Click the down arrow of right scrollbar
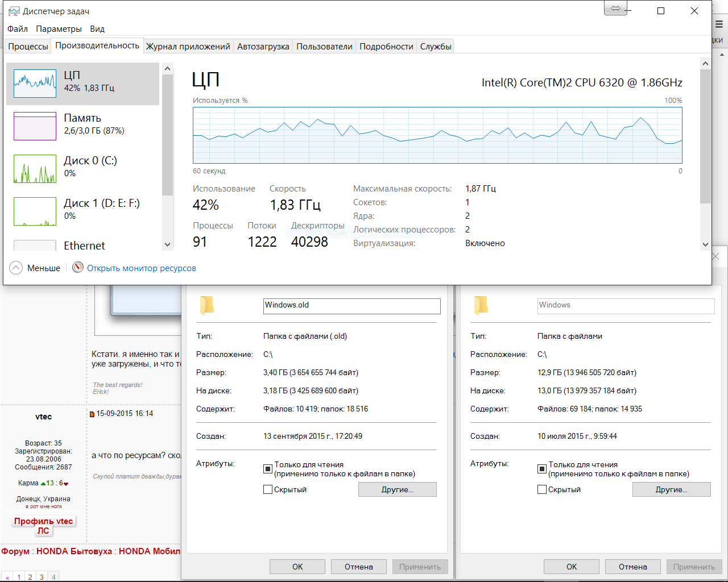728x582 pixels. pos(705,244)
